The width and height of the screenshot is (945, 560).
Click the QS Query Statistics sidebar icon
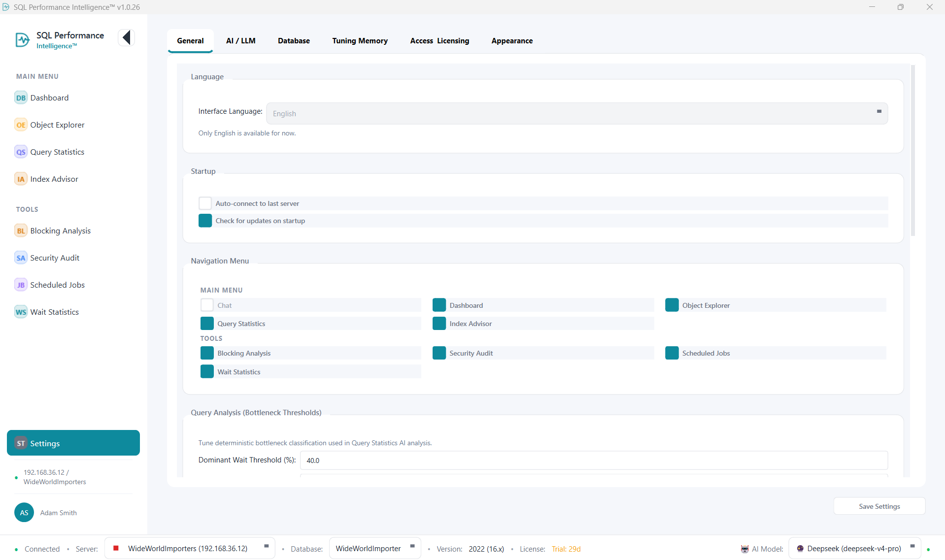(21, 152)
